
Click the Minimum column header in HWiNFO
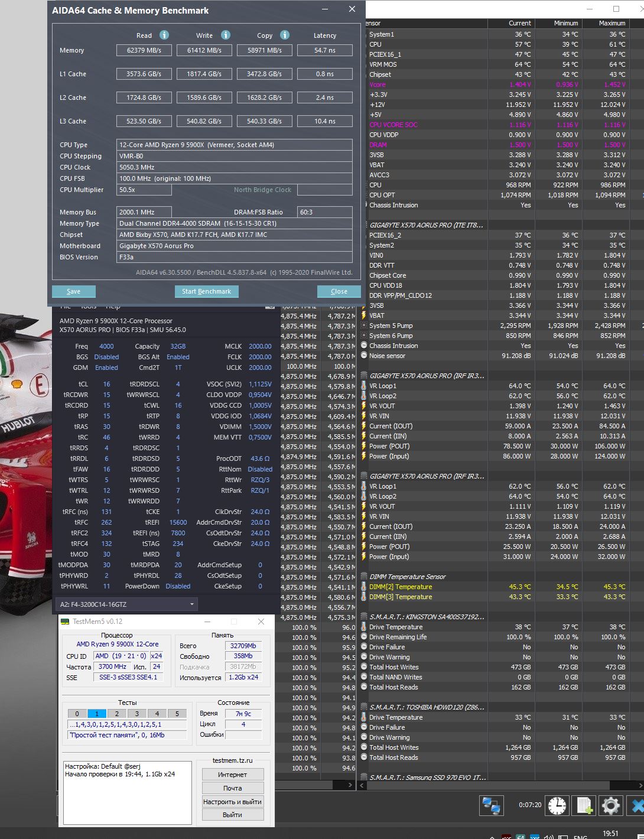click(558, 23)
